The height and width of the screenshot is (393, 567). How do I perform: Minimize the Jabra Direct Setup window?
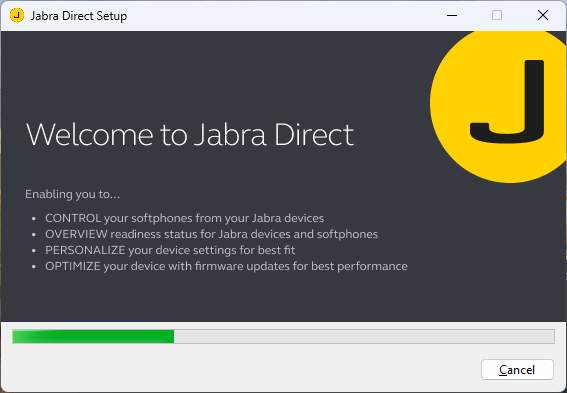point(452,16)
